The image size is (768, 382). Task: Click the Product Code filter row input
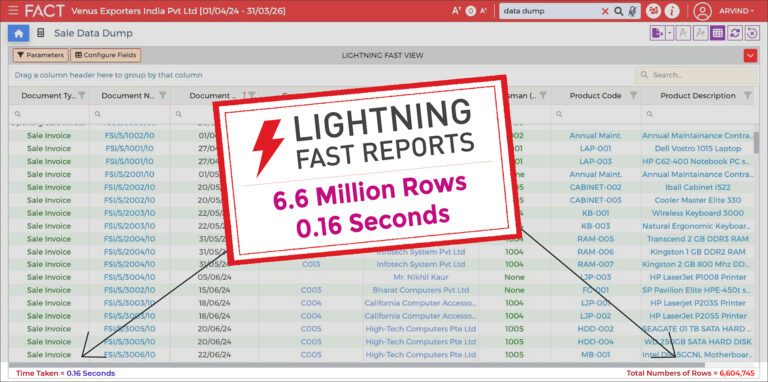(596, 114)
